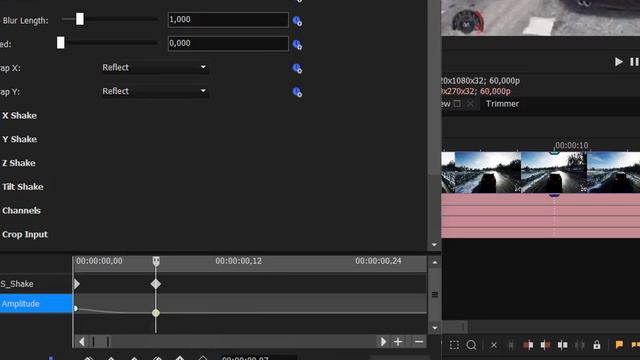This screenshot has height=360, width=640.
Task: Click keyframe ruler at 00:00:00.12
Action: tap(238, 261)
